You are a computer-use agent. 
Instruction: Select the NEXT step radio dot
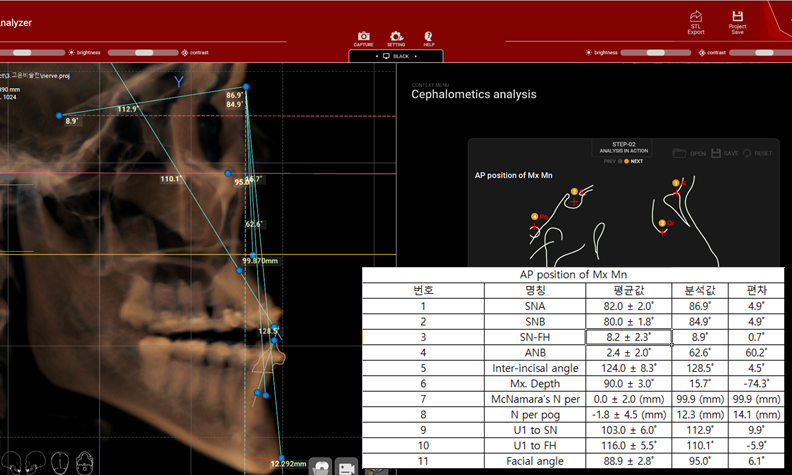626,161
